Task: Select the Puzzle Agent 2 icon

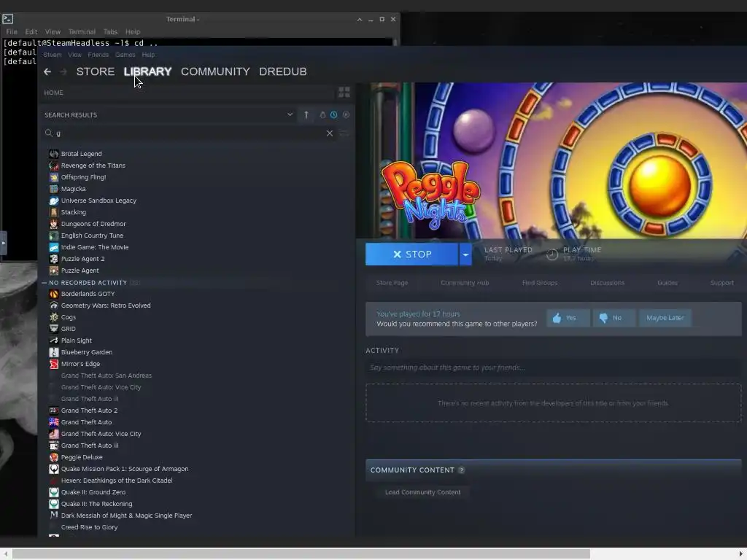Action: (x=54, y=259)
